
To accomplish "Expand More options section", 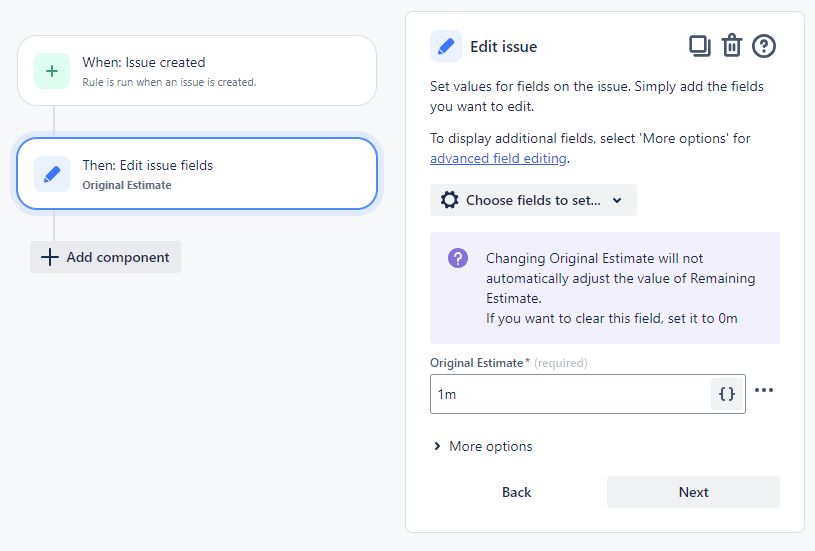I will tap(482, 446).
